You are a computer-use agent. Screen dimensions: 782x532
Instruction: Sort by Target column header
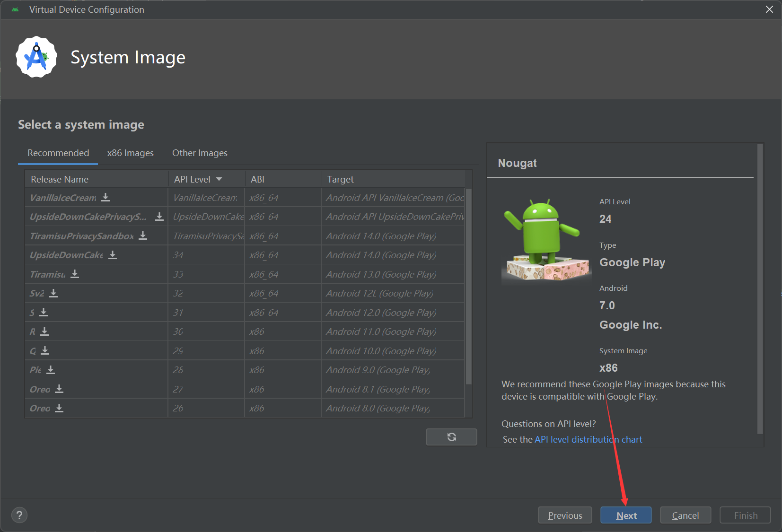pos(393,179)
